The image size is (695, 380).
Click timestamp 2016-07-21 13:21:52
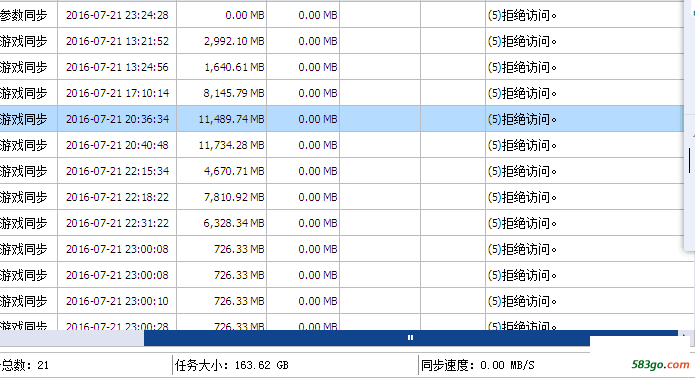(117, 41)
